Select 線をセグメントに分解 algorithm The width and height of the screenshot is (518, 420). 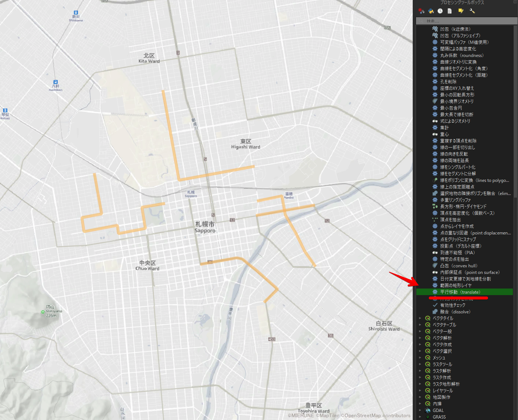pyautogui.click(x=458, y=174)
